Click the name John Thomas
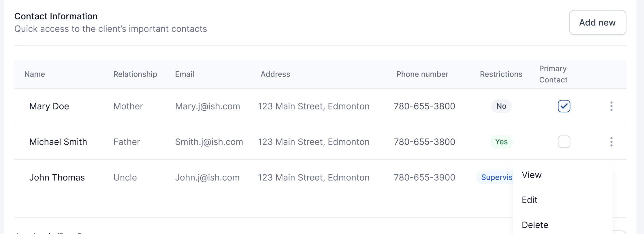Image resolution: width=644 pixels, height=234 pixels. [57, 177]
